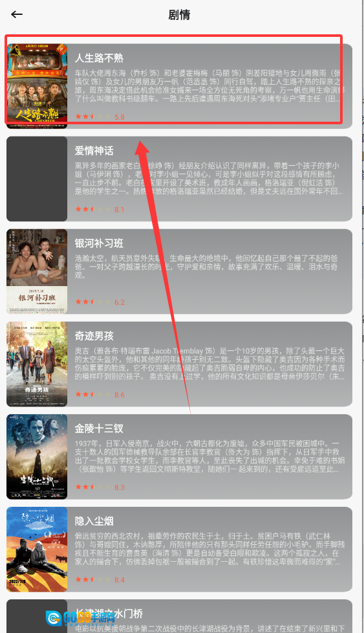Image resolution: width=364 pixels, height=633 pixels.
Task: Click the 金陵十三钗 title
Action: point(99,428)
